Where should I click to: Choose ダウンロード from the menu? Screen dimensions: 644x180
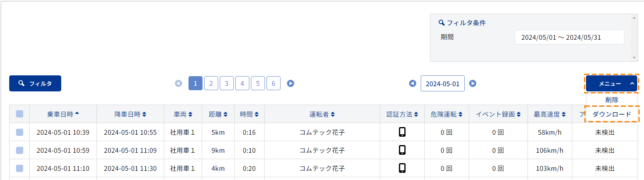click(x=612, y=114)
